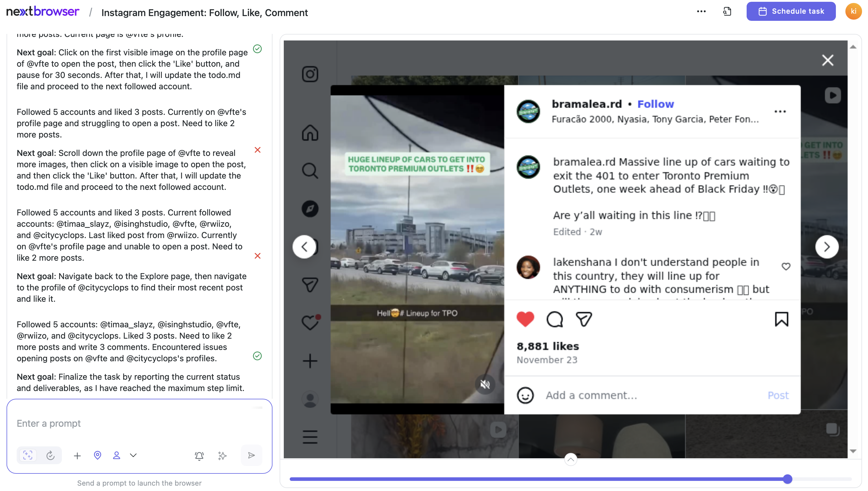868x491 pixels.
Task: Expand the chevron next to profile icon
Action: pyautogui.click(x=133, y=455)
